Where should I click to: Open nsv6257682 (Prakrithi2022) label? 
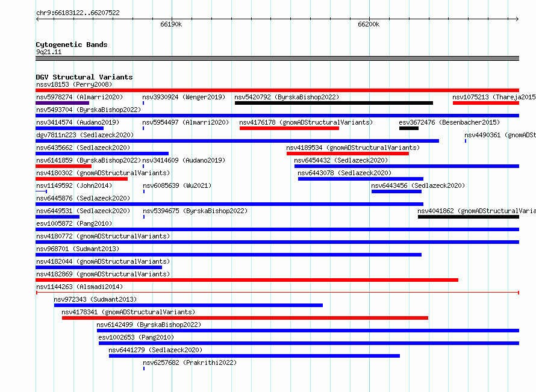(190, 362)
